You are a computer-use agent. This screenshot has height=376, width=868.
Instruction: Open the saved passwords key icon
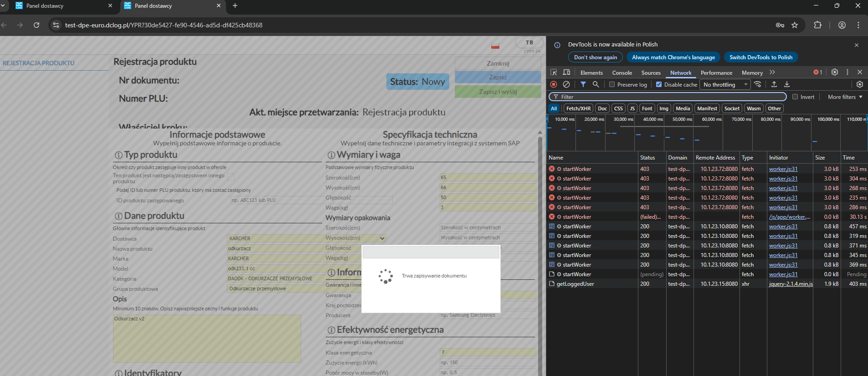click(x=780, y=25)
